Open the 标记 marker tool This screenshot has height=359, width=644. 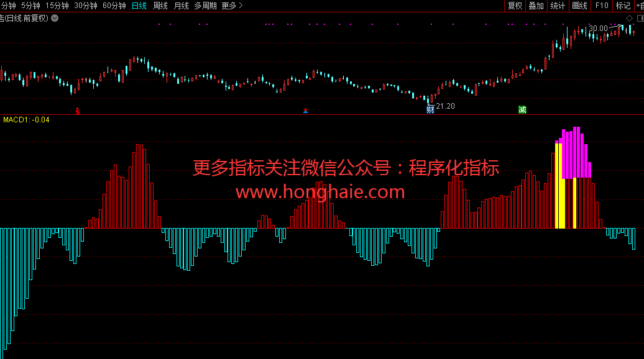coord(622,6)
